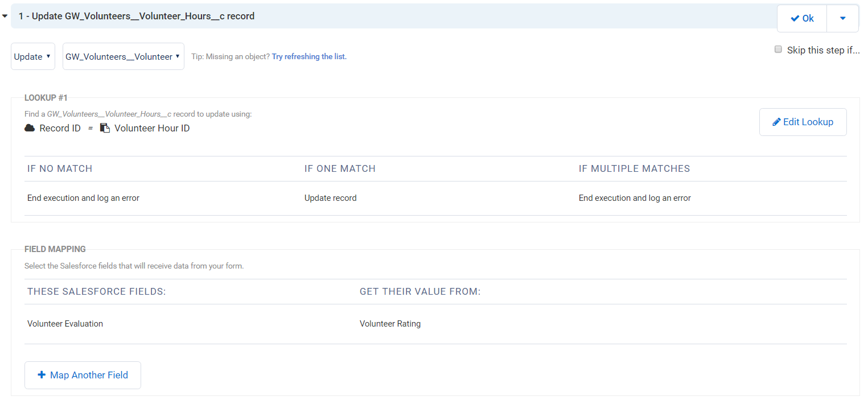The image size is (868, 400).
Task: Select the Volunteer Rating value
Action: click(390, 324)
